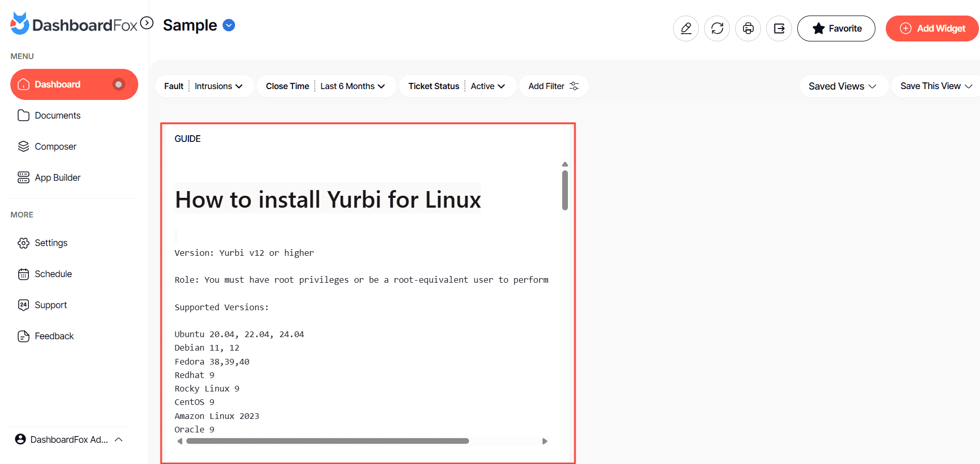Screen dimensions: 980x464
Task: Click the export/share icon in the header
Action: [779, 28]
